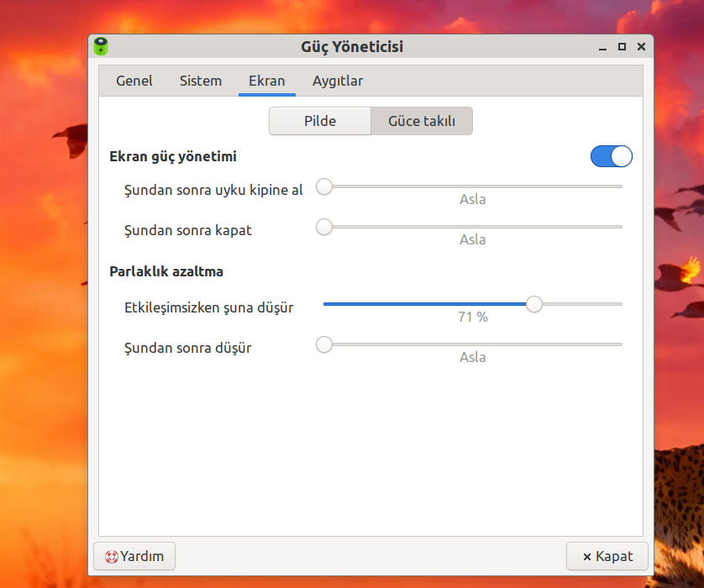Click the 71 % brightness slider knob
Viewport: 704px width, 588px height.
click(x=533, y=304)
